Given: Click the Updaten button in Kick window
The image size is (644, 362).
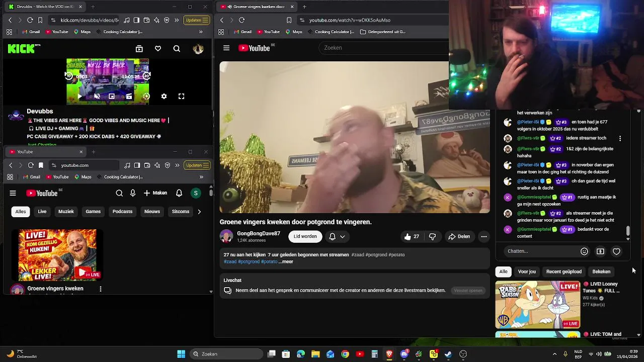Looking at the screenshot, I should tap(197, 20).
